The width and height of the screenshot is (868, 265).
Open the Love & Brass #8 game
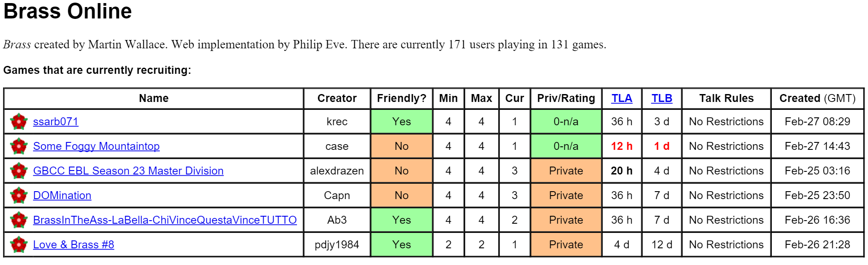point(73,245)
